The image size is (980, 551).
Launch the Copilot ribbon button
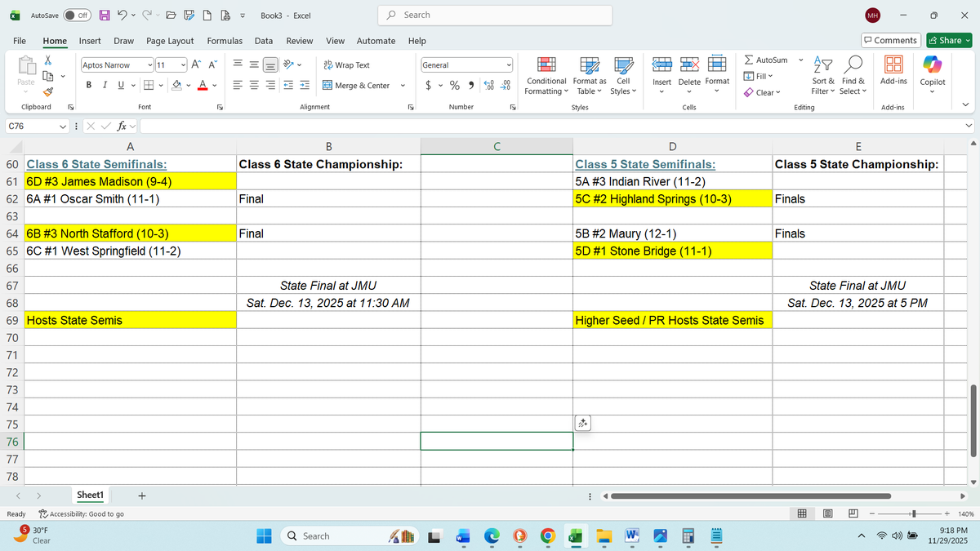(932, 71)
